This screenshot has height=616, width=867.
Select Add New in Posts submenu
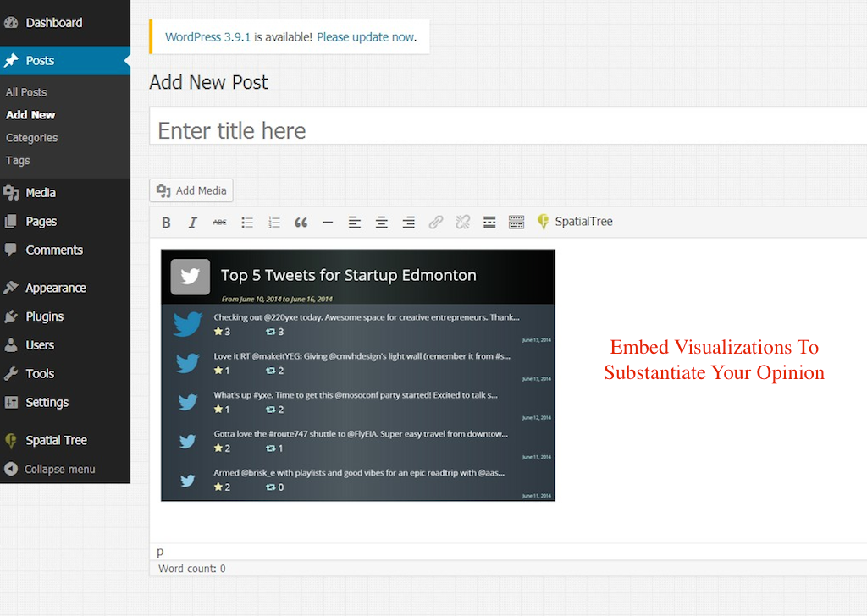[30, 115]
